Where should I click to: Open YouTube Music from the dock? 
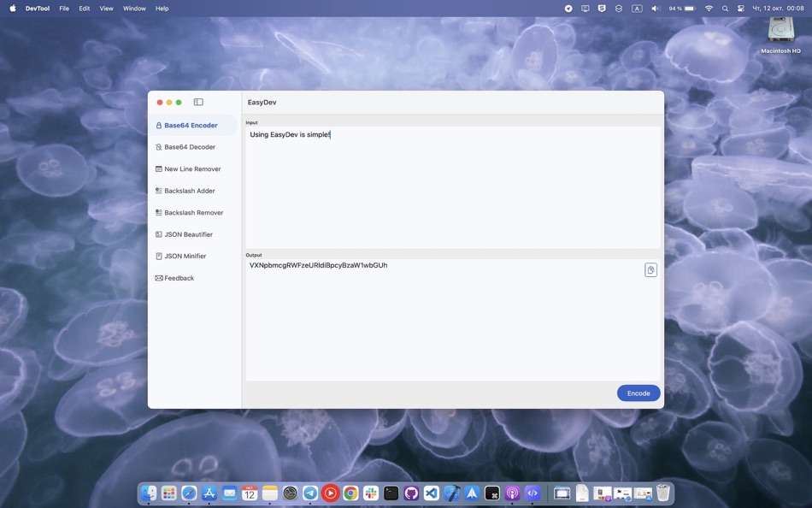(331, 493)
